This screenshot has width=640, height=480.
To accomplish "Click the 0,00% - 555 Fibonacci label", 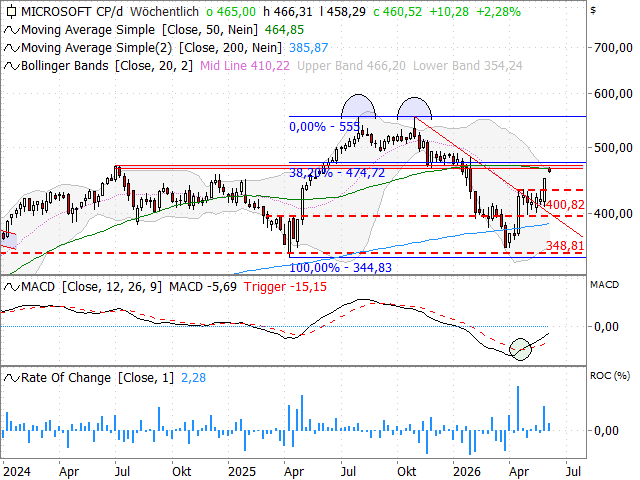I will point(324,127).
